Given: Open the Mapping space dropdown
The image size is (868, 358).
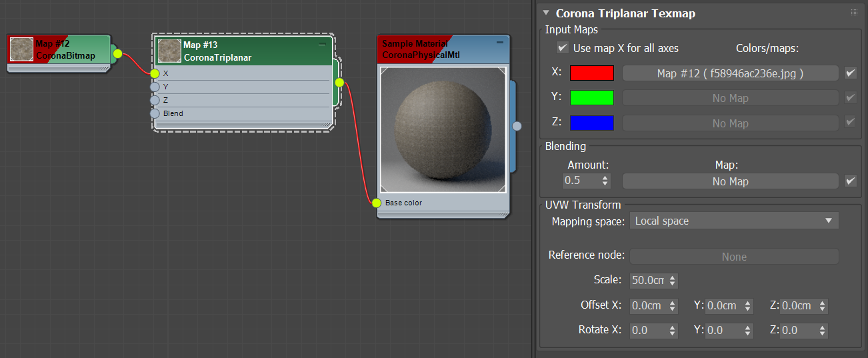Looking at the screenshot, I should [734, 221].
